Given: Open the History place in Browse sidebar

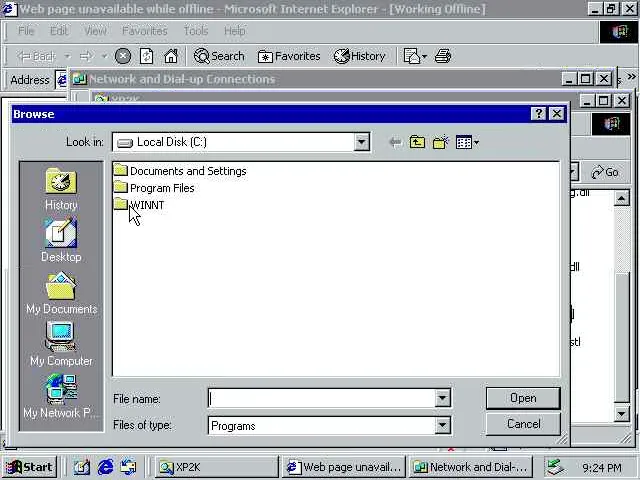Looking at the screenshot, I should 61,190.
